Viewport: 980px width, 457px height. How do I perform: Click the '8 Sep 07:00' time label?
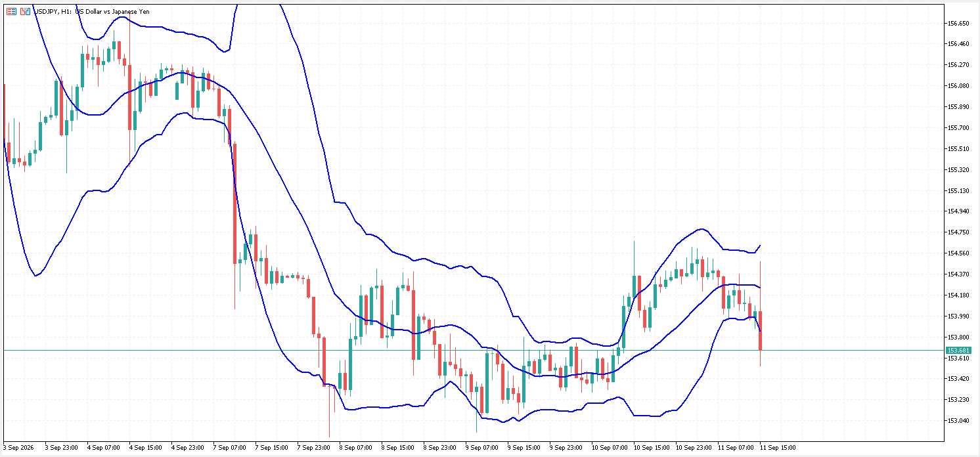[356, 448]
